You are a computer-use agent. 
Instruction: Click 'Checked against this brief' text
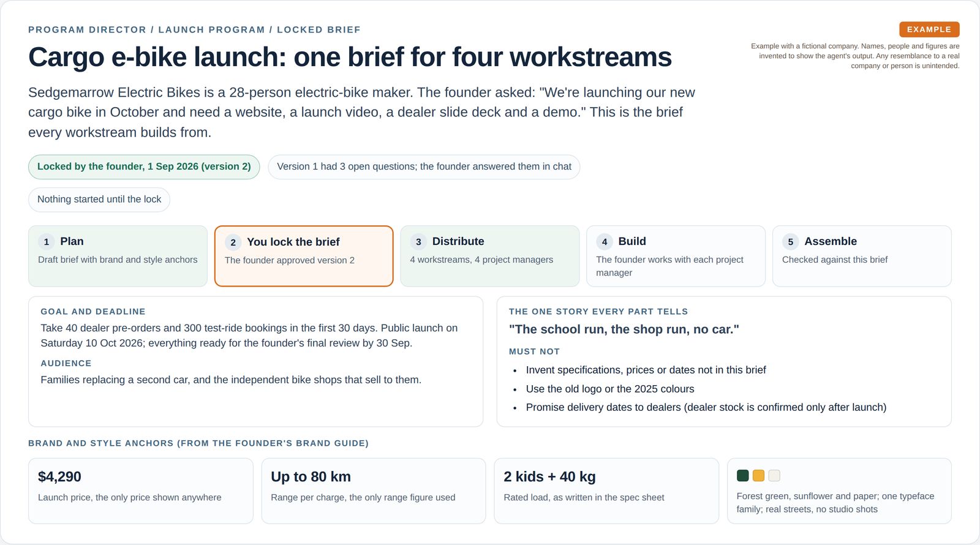tap(835, 260)
